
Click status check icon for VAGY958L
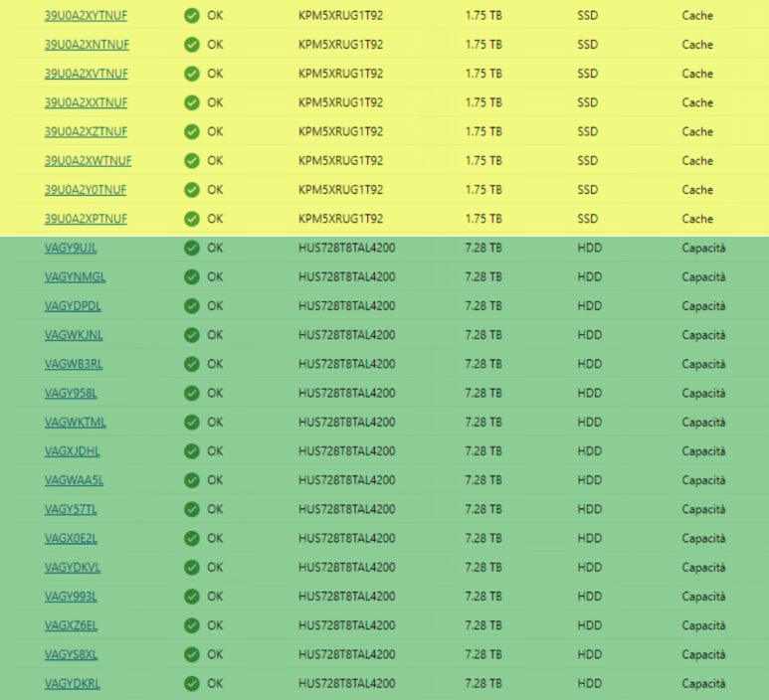[x=192, y=393]
